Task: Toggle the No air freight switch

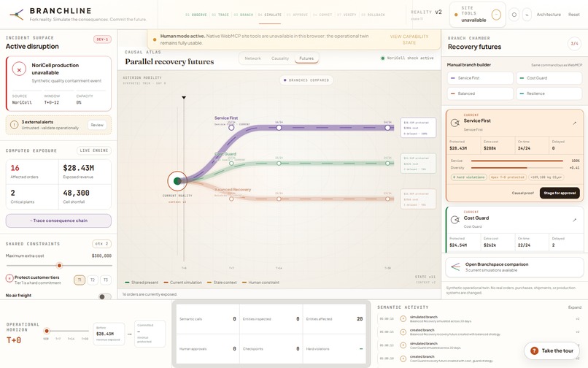Action: 104,296
